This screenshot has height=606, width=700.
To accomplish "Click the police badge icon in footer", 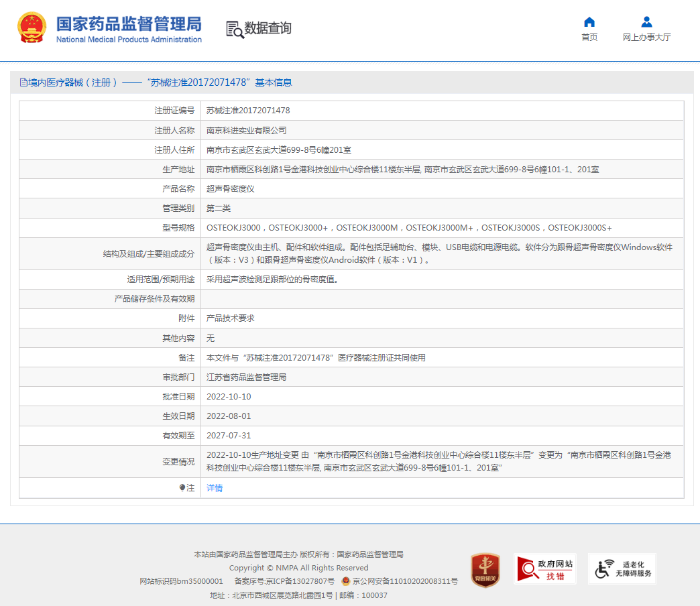I will pyautogui.click(x=345, y=581).
